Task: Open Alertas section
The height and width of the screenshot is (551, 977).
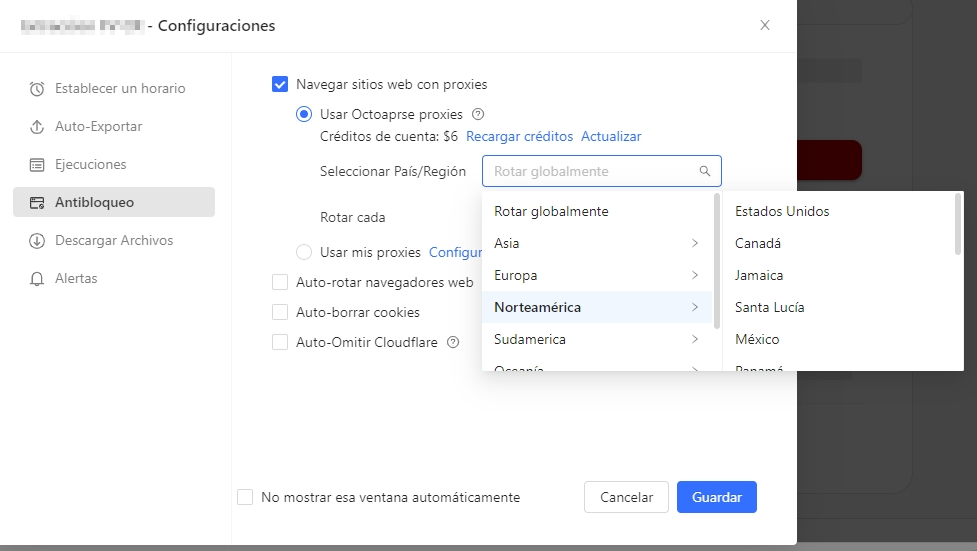Action: point(114,279)
